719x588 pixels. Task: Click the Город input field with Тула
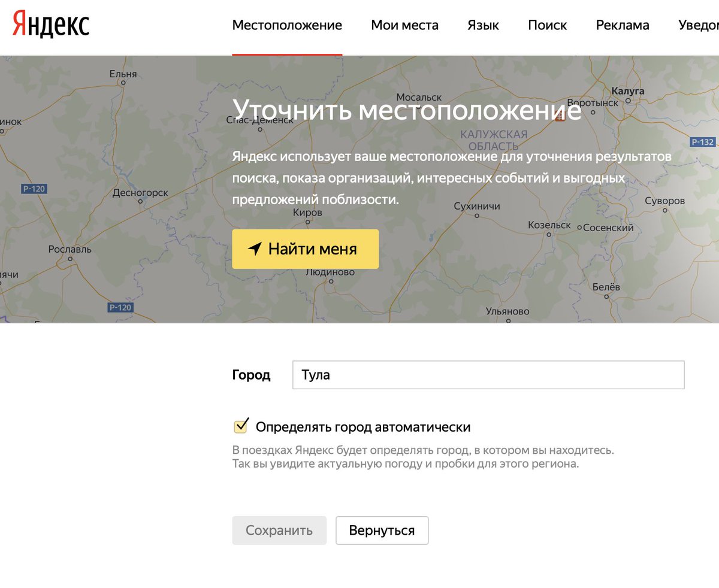coord(488,375)
